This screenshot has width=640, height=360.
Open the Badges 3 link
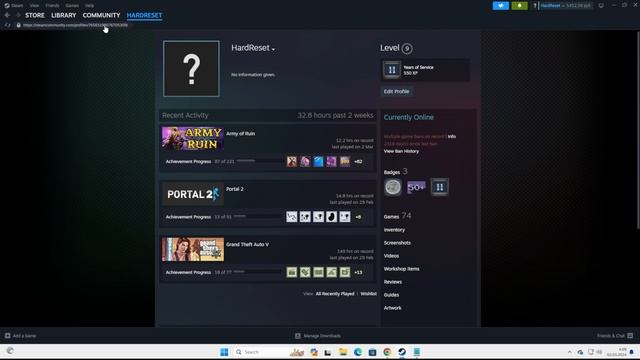coord(395,172)
